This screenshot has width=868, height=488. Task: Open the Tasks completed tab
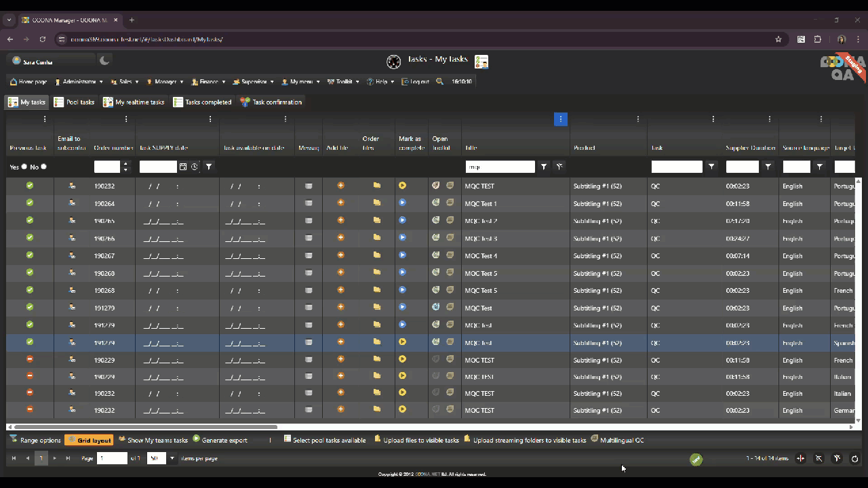pos(202,102)
